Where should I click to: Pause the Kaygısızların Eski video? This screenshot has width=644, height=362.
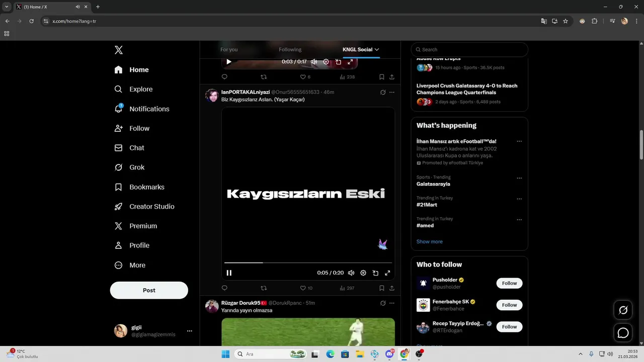[x=229, y=273]
